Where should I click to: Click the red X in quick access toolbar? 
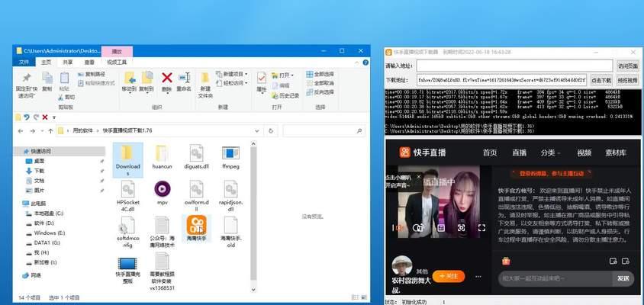[x=45, y=117]
